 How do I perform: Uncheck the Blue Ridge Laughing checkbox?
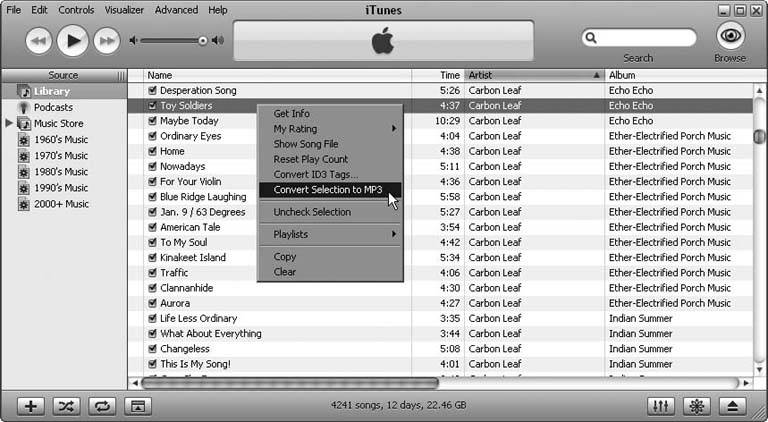pyautogui.click(x=152, y=197)
